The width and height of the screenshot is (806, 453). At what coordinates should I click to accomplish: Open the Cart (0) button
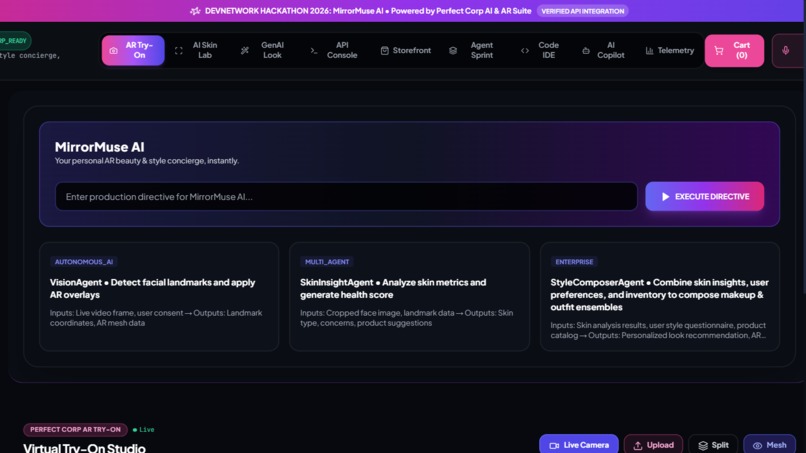(734, 50)
